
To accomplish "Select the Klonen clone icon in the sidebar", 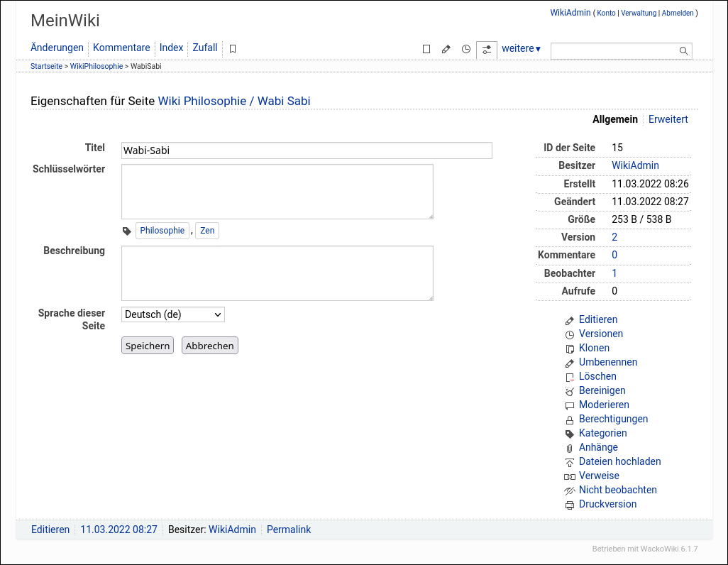I will (x=569, y=349).
